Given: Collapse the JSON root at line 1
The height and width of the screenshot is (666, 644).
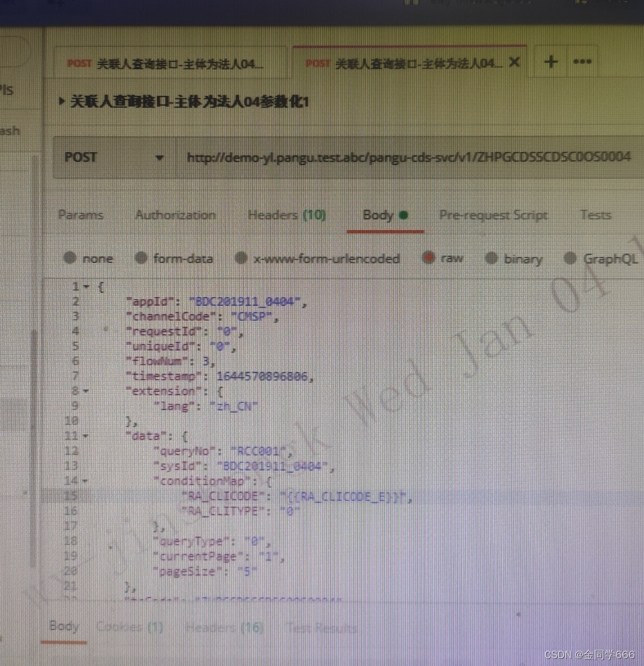Looking at the screenshot, I should [86, 287].
